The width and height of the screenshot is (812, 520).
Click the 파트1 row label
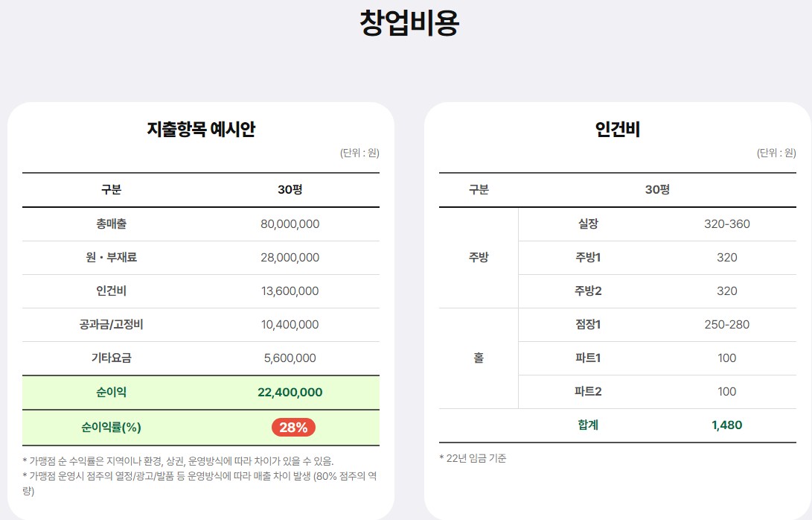tap(588, 358)
